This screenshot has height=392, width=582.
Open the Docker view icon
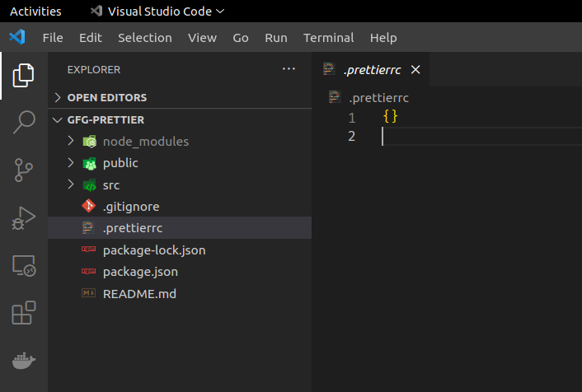pyautogui.click(x=24, y=360)
